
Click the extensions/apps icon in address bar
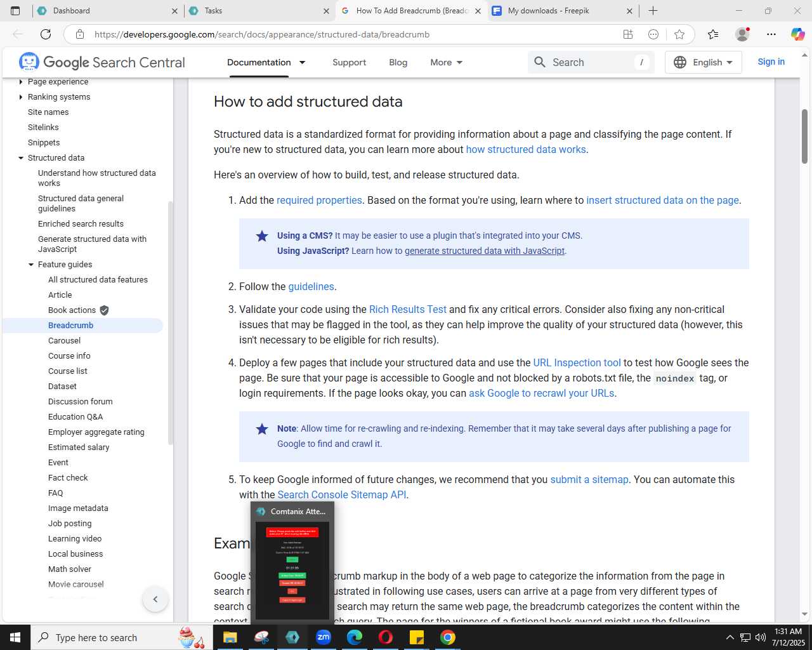628,34
